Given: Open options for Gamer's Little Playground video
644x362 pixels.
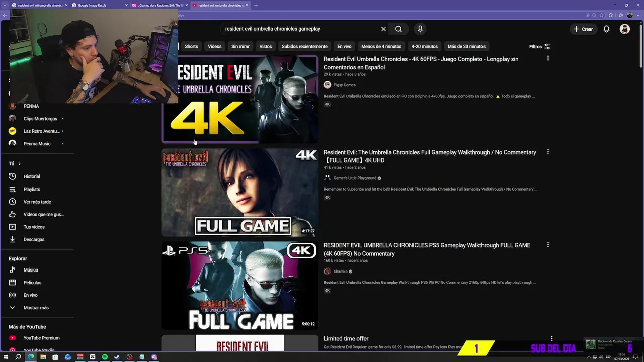Looking at the screenshot, I should 548,151.
